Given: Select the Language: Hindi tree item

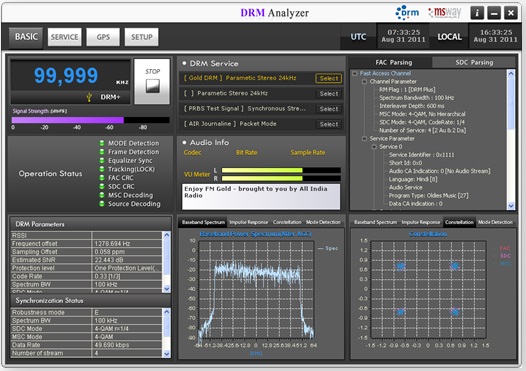Looking at the screenshot, I should point(413,179).
